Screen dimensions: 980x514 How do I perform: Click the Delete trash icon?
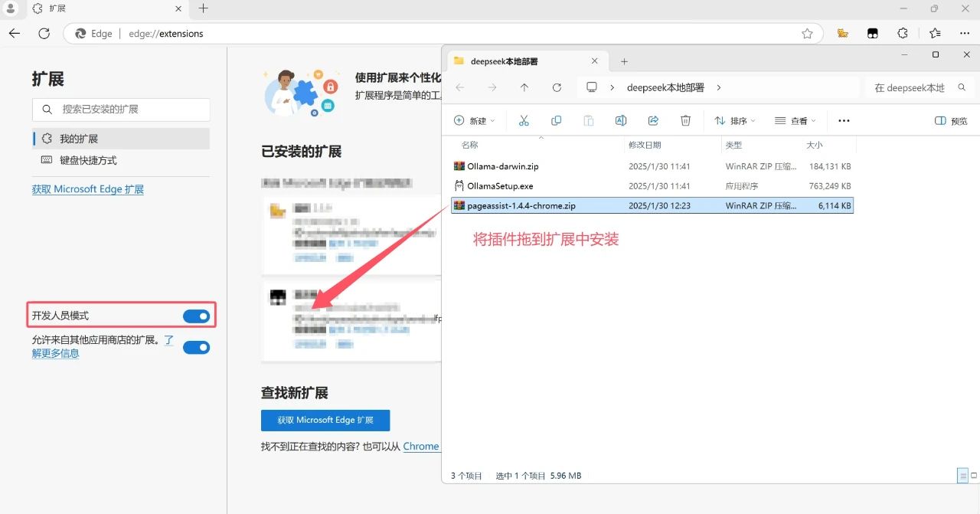coord(686,120)
